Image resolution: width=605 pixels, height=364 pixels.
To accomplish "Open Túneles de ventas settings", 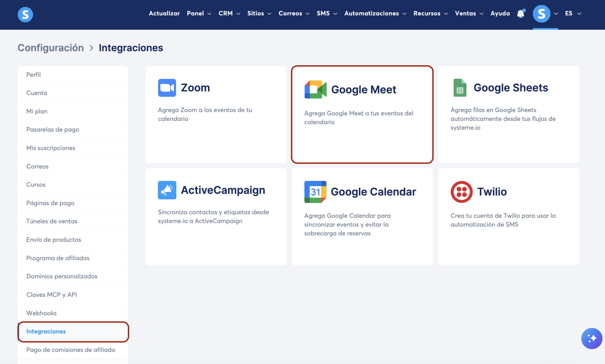I will (73, 221).
